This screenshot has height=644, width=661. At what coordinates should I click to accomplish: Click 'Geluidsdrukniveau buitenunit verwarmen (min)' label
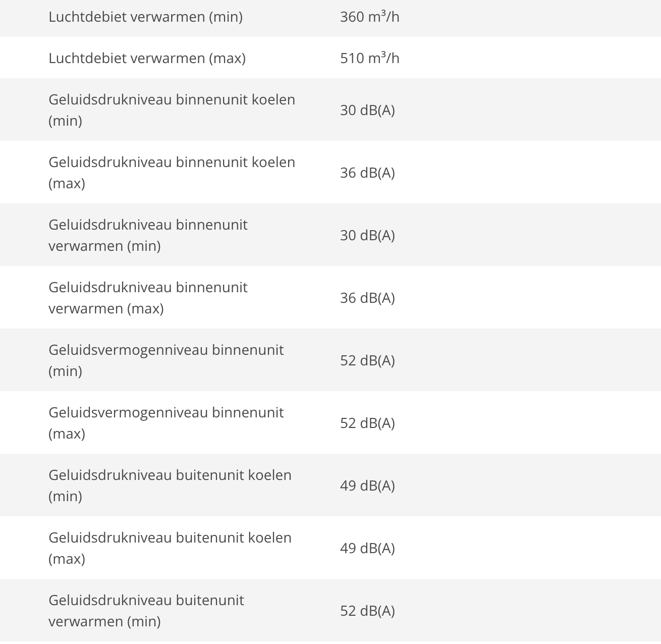[x=146, y=611]
